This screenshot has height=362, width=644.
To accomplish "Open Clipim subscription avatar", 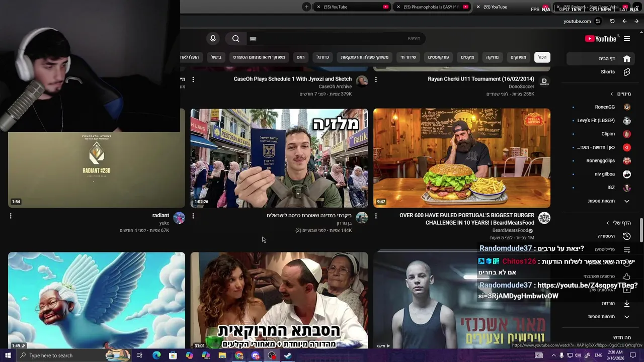I will coord(627,134).
